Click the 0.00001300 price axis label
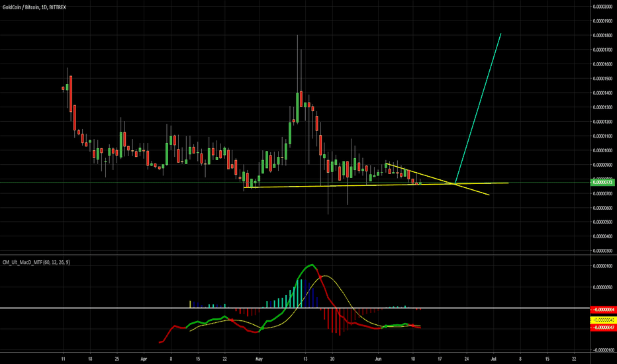 pos(602,107)
